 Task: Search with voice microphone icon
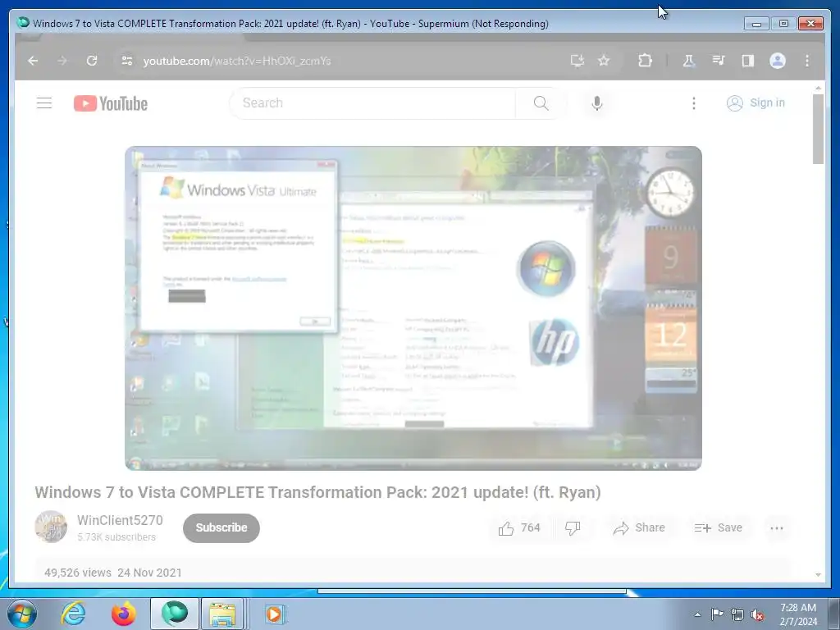pyautogui.click(x=597, y=103)
